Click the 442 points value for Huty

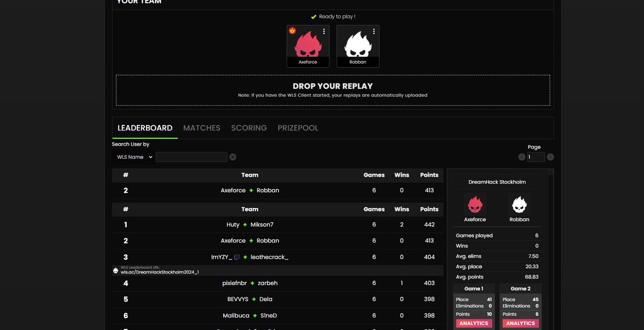429,225
